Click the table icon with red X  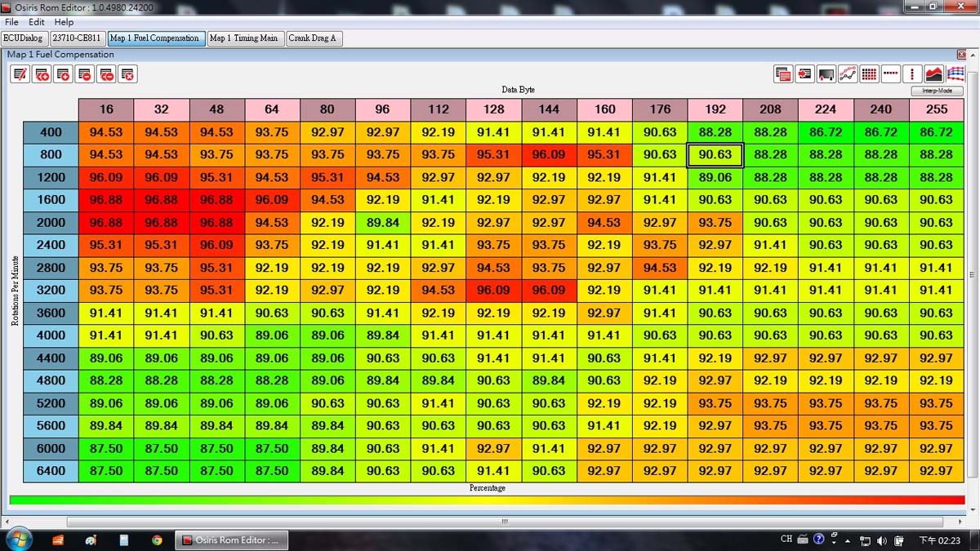click(x=127, y=75)
